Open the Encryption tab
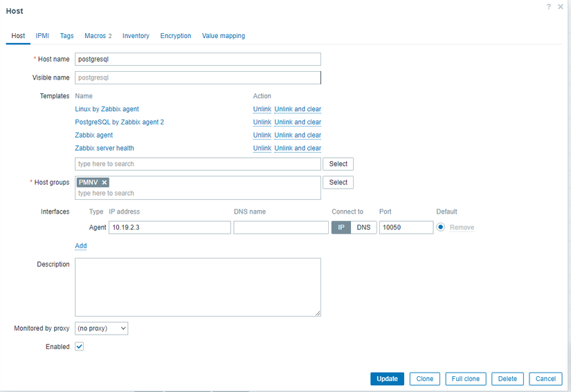 (x=176, y=36)
